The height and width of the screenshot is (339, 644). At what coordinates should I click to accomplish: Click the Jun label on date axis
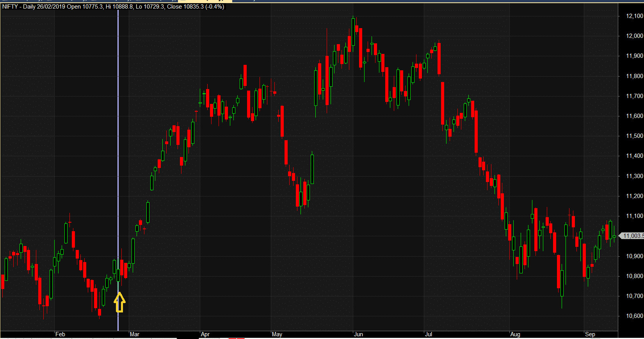coord(358,334)
